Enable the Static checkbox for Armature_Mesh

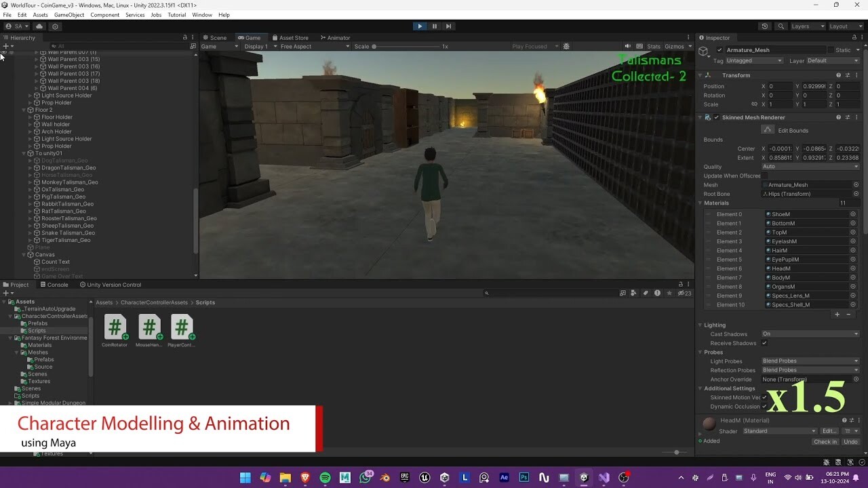832,49
